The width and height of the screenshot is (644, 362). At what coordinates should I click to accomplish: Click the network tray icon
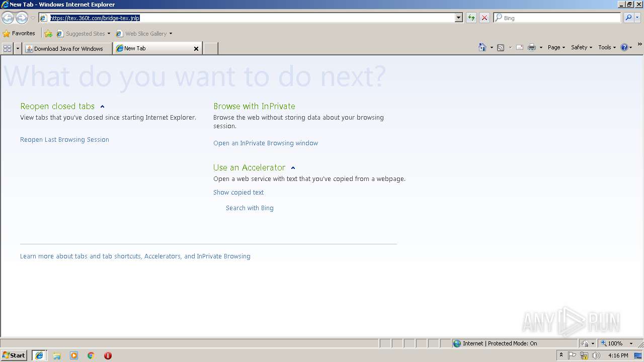[584, 355]
